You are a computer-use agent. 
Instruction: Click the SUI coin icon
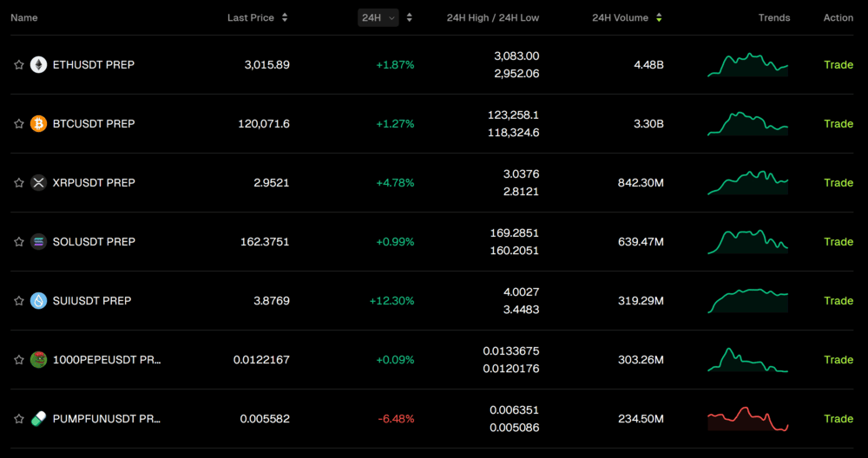point(38,301)
